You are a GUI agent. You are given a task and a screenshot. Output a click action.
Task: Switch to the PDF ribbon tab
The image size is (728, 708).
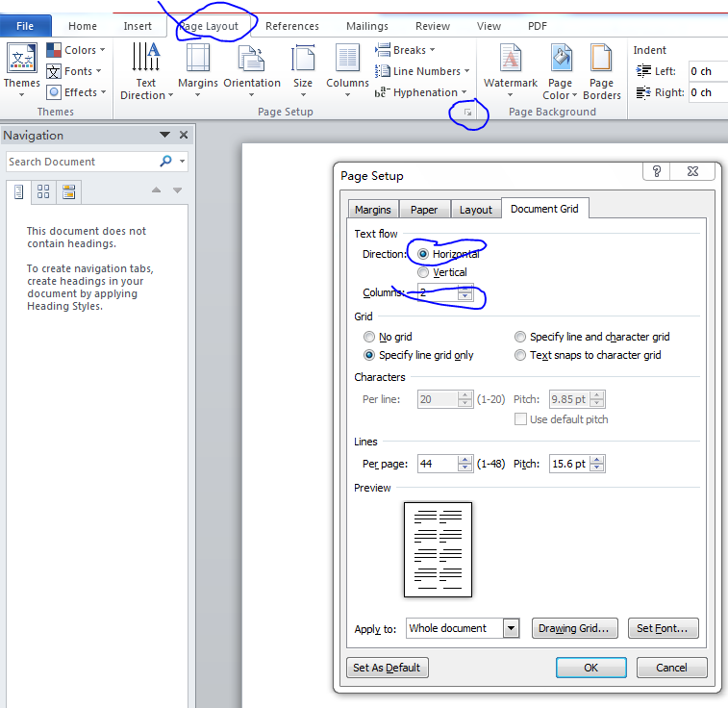pyautogui.click(x=538, y=26)
